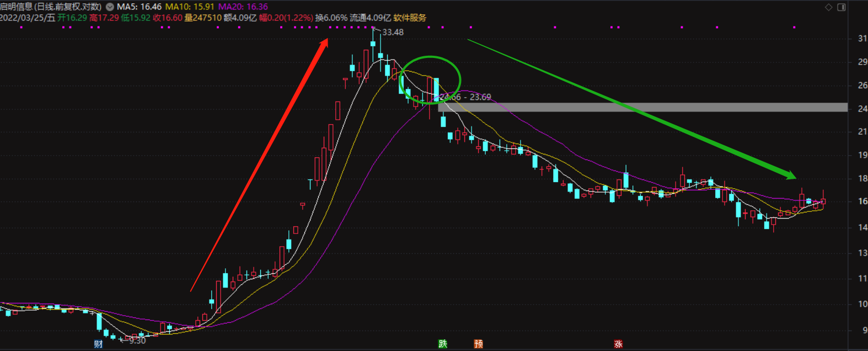Click the 9.30 lowest price label
Screen dimensions: 868x351
[137, 341]
